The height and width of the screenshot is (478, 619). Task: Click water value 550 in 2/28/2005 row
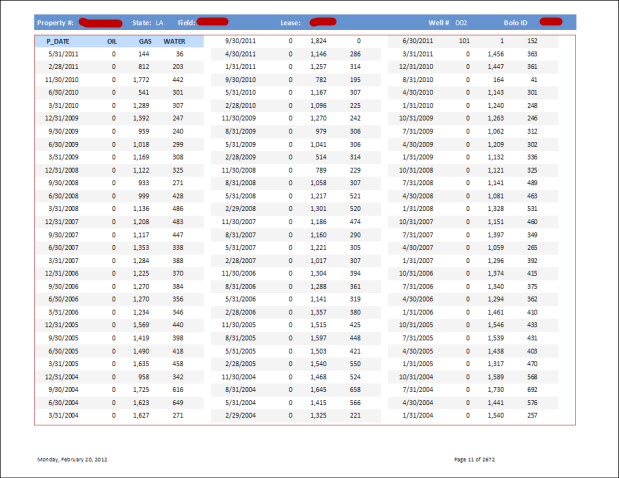[355, 364]
